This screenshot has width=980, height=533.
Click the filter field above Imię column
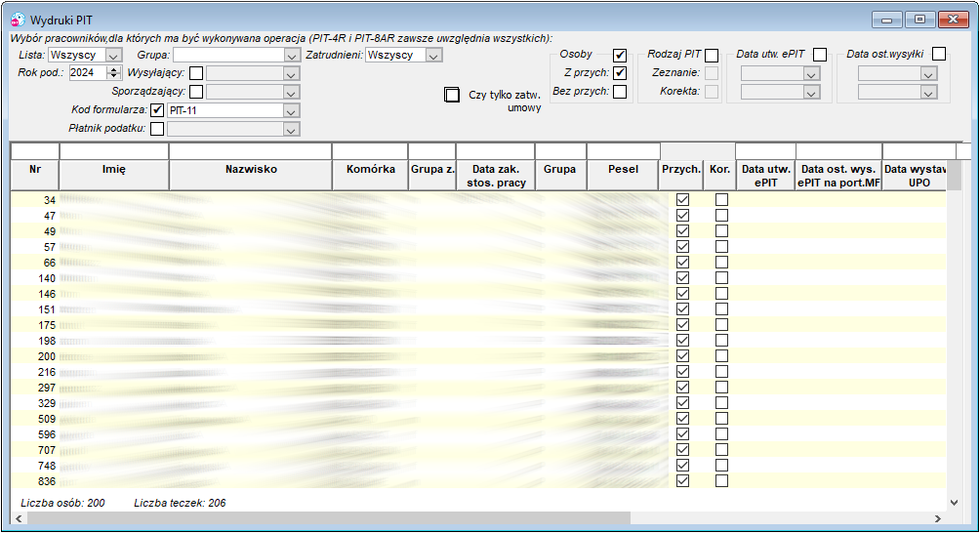tap(114, 151)
